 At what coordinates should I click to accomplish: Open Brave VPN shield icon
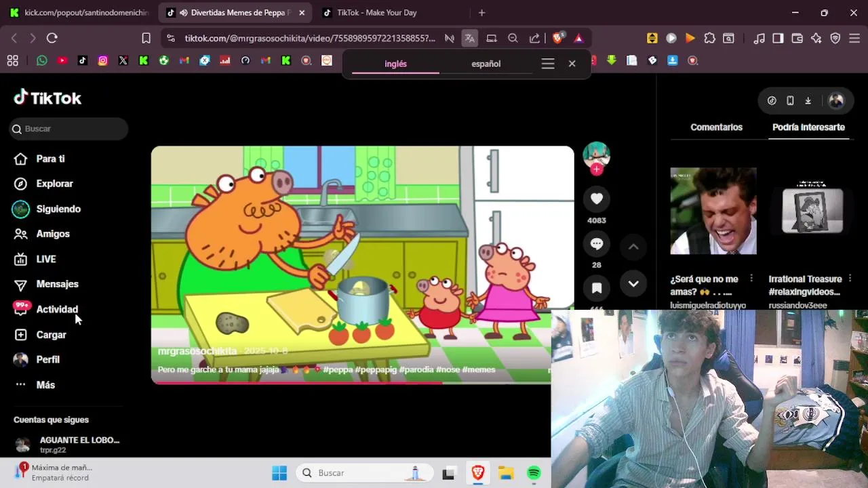(835, 39)
